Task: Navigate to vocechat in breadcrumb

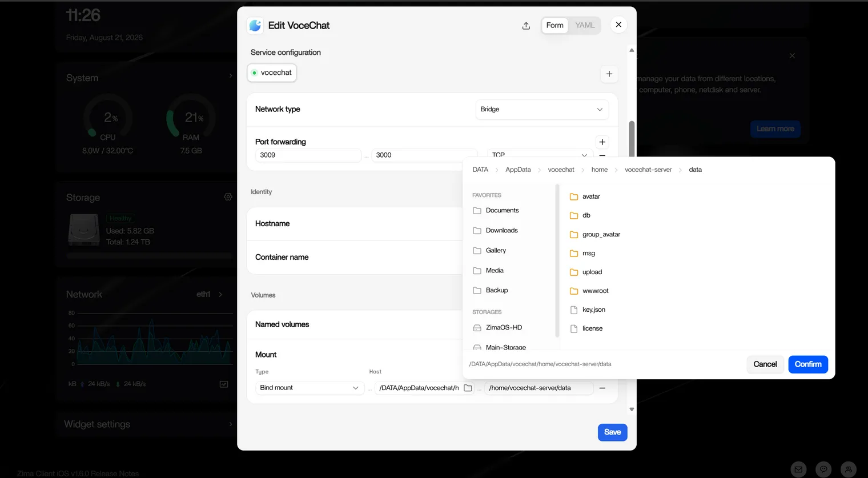Action: point(561,170)
